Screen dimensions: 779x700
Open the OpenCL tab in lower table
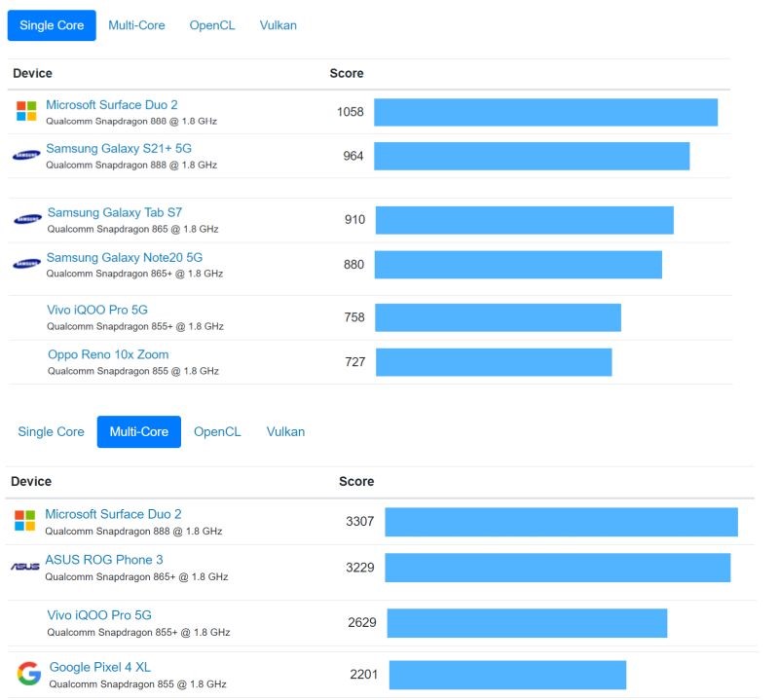217,431
